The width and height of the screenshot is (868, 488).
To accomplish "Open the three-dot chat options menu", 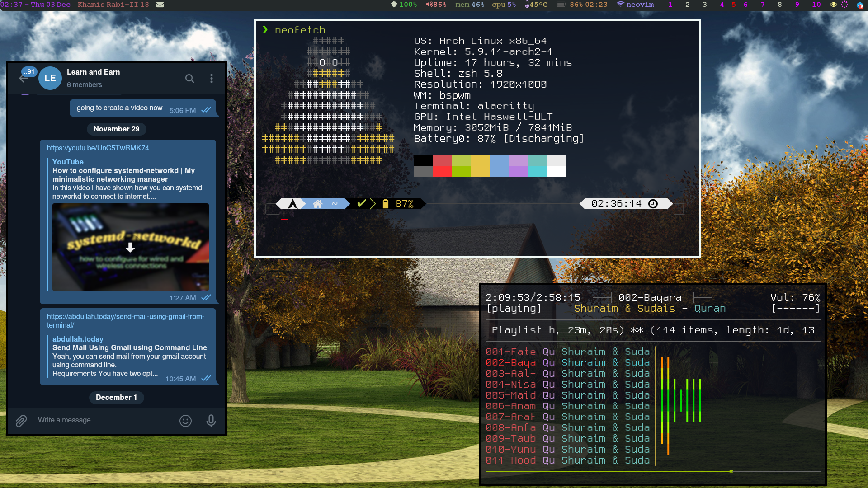I will 211,79.
